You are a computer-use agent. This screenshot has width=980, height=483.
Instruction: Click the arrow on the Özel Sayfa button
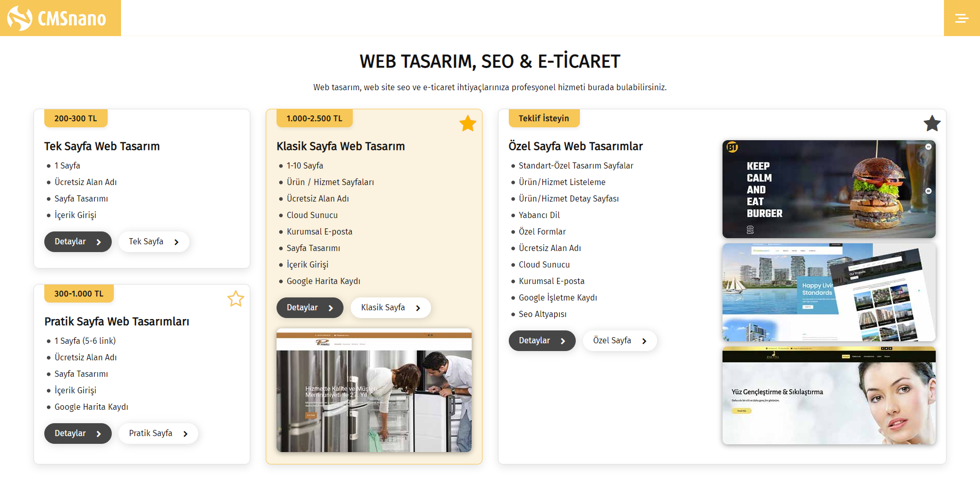point(644,341)
